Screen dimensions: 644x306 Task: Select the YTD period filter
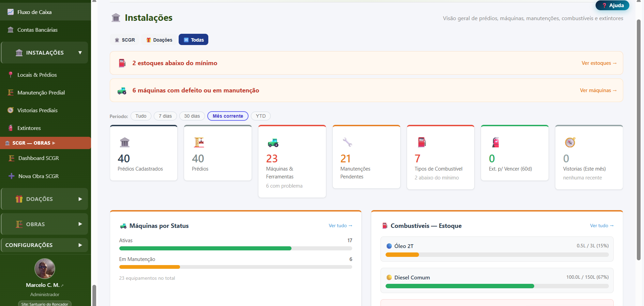261,116
